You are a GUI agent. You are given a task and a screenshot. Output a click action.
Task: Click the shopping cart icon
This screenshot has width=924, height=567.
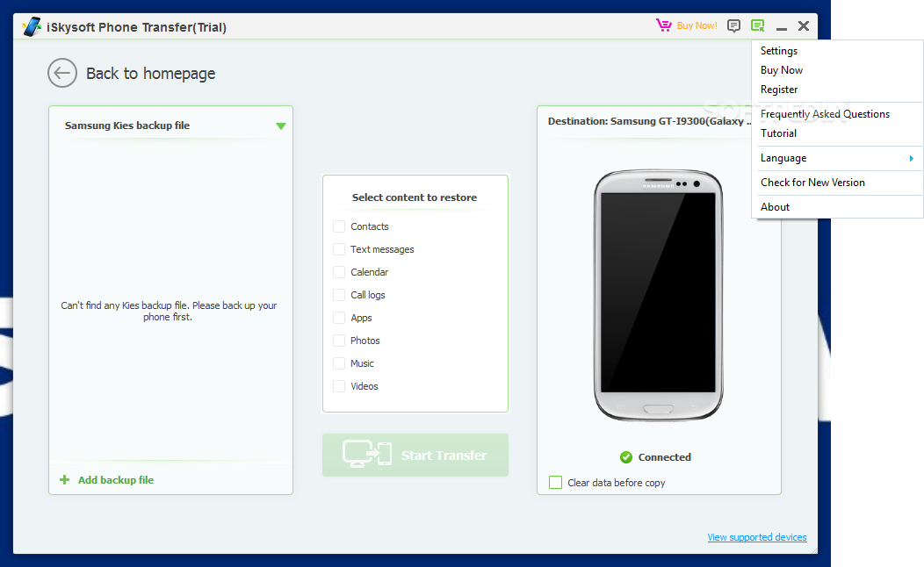[663, 25]
